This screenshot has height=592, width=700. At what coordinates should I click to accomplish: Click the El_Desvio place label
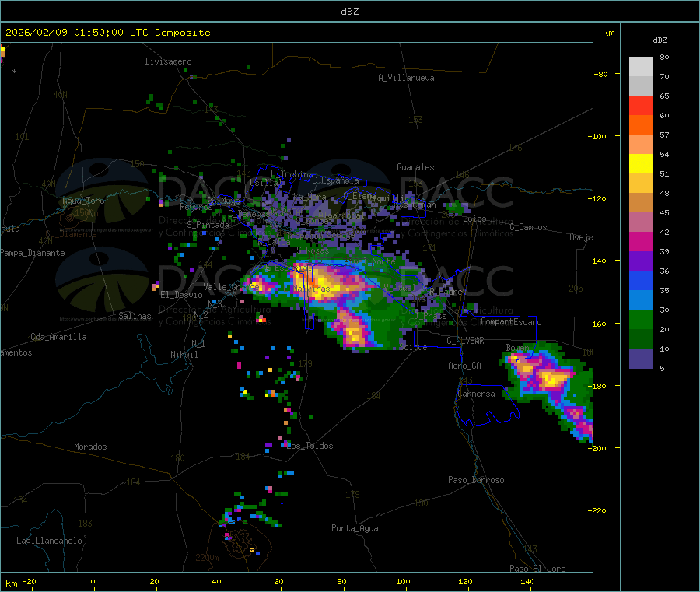181,295
